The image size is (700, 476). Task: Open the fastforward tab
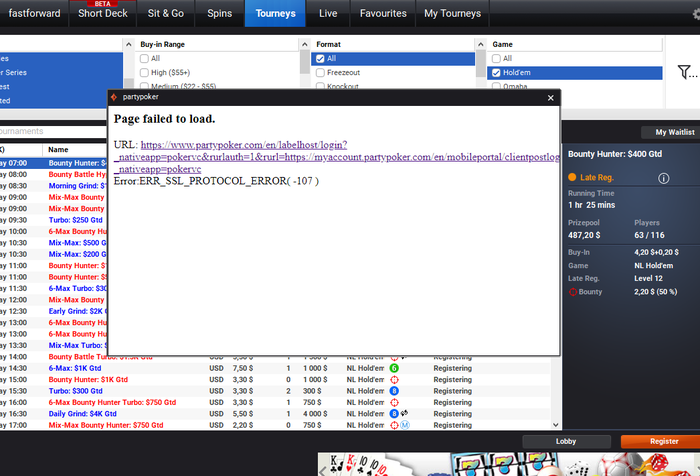tap(34, 14)
